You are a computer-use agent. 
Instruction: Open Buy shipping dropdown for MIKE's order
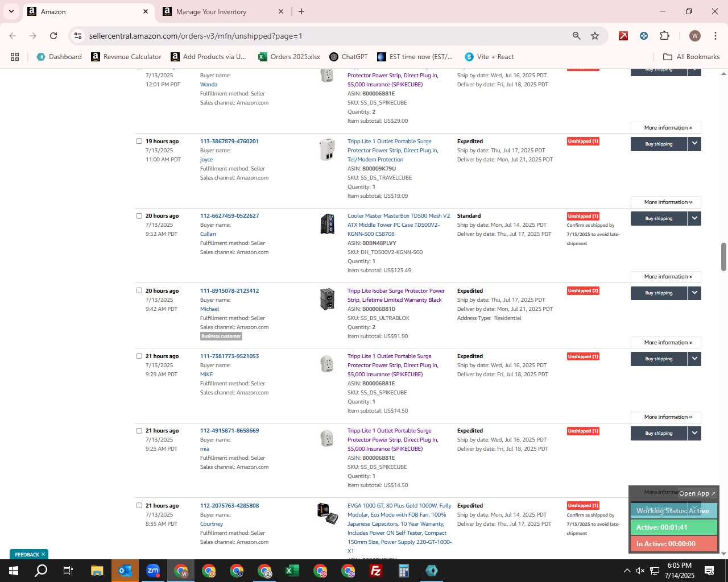coord(694,359)
